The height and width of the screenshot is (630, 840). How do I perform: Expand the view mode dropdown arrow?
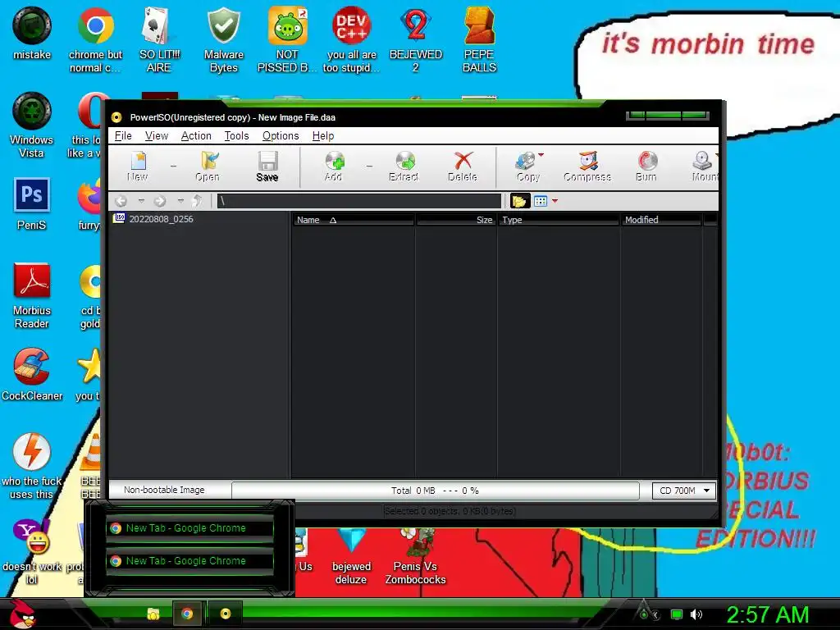555,201
